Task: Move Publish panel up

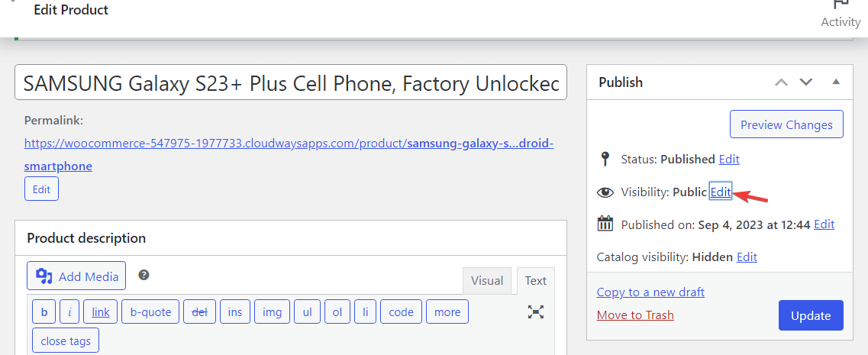Action: [x=781, y=82]
